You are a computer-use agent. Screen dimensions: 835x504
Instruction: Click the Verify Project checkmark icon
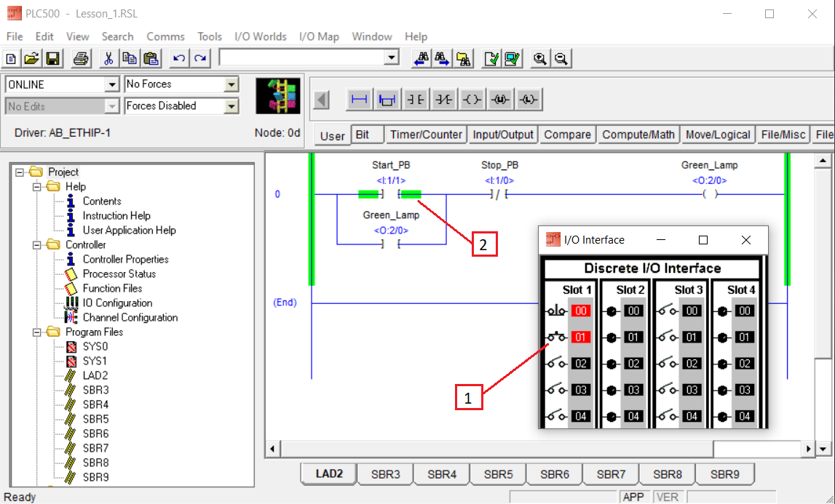513,58
